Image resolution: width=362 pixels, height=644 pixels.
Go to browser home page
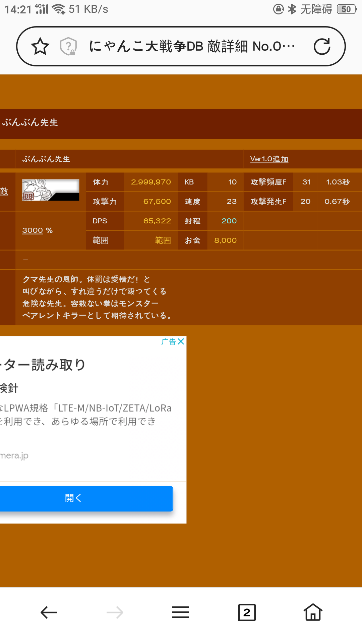pos(313,612)
